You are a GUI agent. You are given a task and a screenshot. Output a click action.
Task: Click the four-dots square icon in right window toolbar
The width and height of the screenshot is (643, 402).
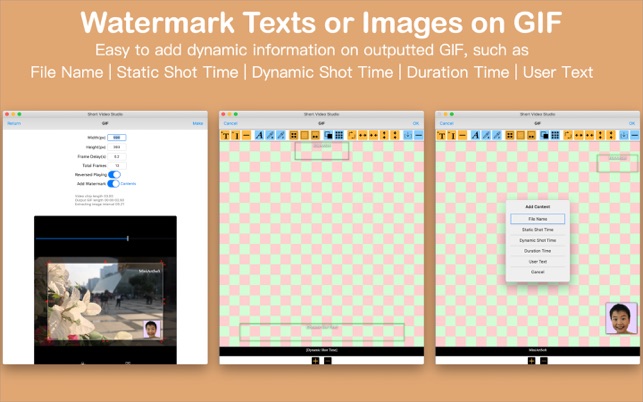[510, 135]
